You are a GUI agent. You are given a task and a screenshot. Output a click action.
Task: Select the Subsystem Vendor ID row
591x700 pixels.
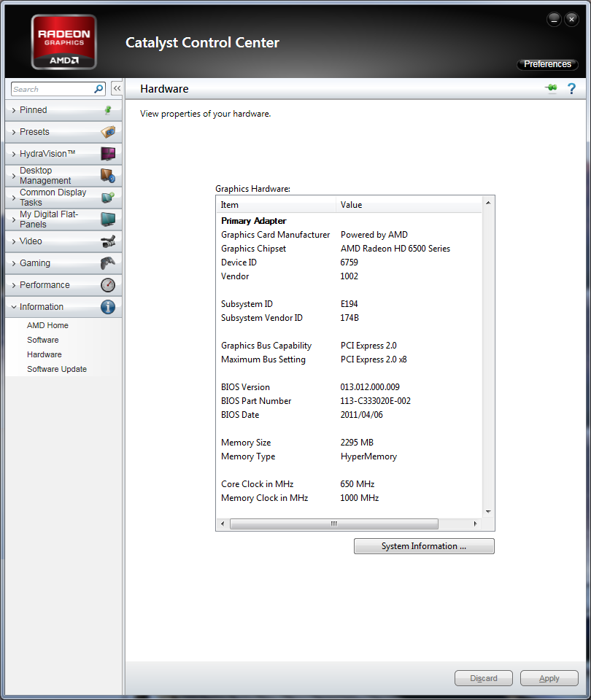[x=349, y=318]
